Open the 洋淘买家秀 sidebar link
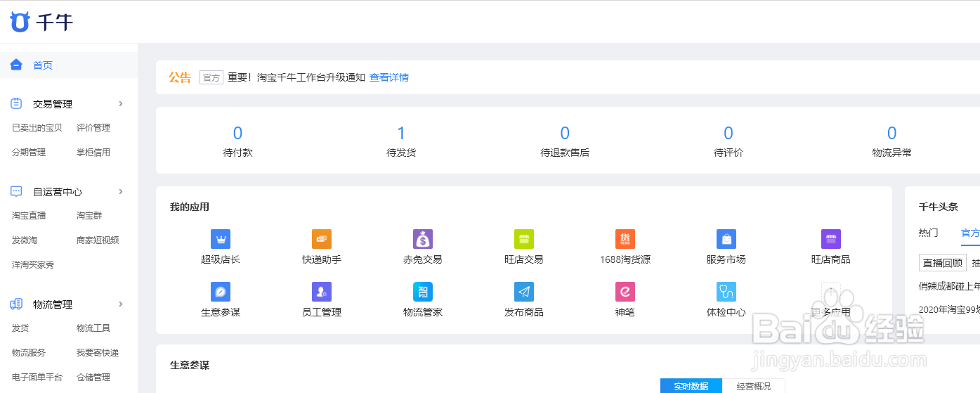Viewport: 980px width, 393px height. (x=33, y=265)
